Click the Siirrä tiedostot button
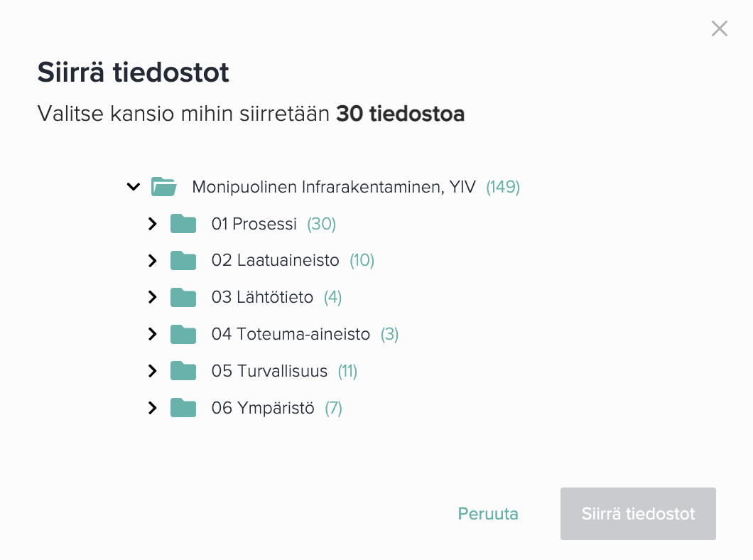This screenshot has width=753, height=560. coord(638,514)
